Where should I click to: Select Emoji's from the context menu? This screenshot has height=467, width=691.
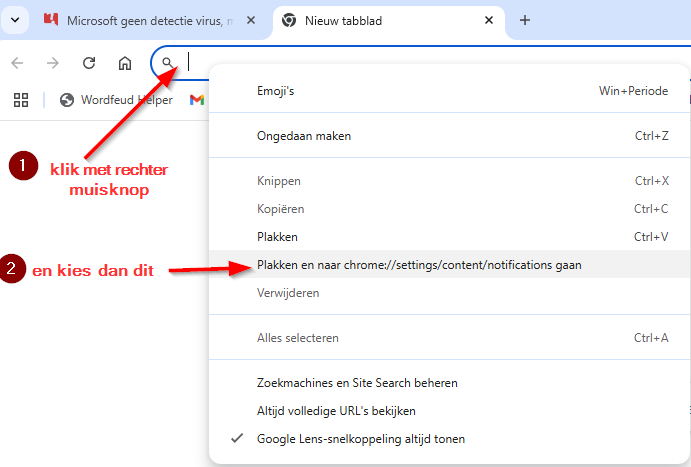click(x=276, y=91)
